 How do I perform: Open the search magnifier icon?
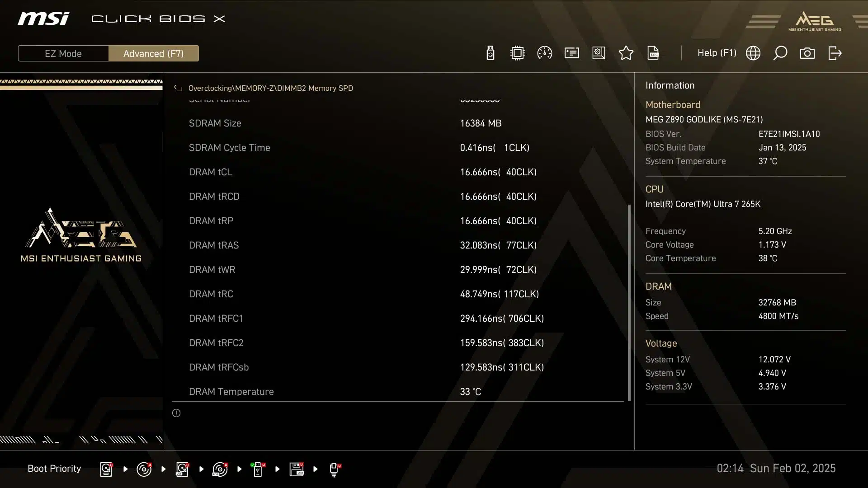[x=780, y=53]
